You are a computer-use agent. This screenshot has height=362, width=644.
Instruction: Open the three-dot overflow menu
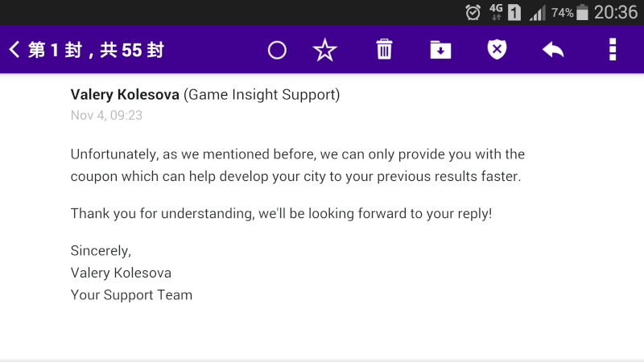613,49
